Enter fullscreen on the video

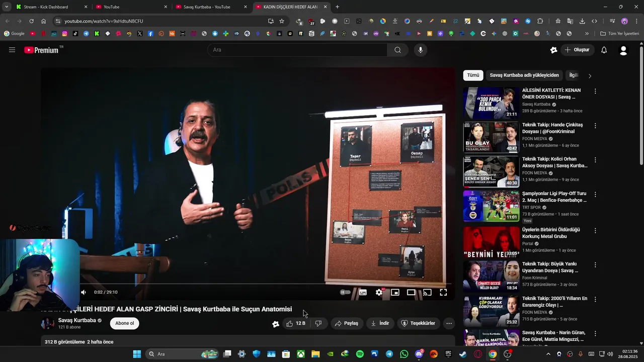tap(443, 292)
